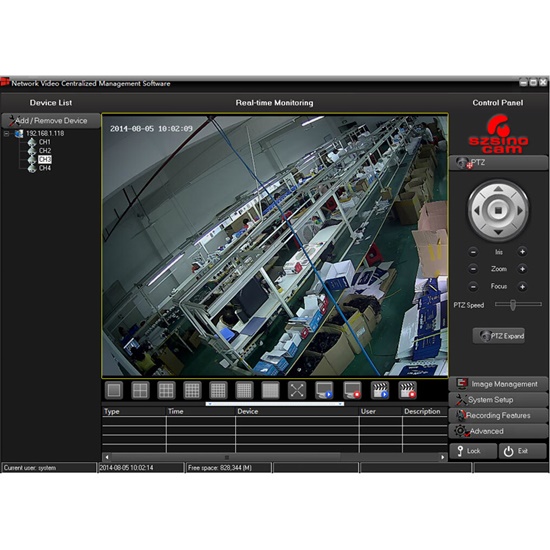Viewport: 550px width, 550px height.
Task: Select channel CH4 in device list
Action: 45,168
